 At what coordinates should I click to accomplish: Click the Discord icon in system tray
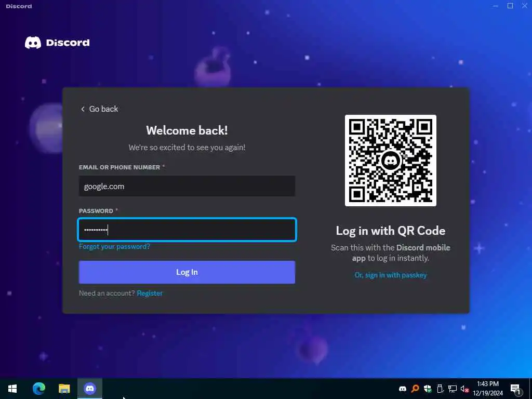pos(403,389)
